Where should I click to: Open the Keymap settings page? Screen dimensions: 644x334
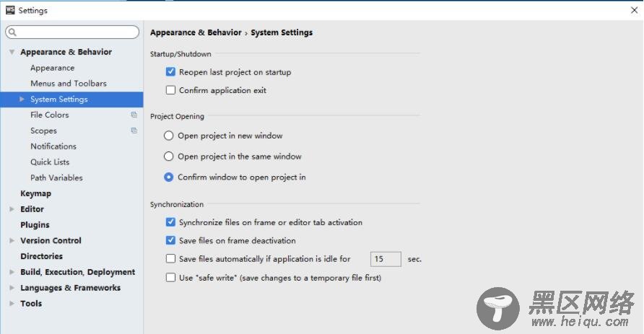tap(35, 193)
